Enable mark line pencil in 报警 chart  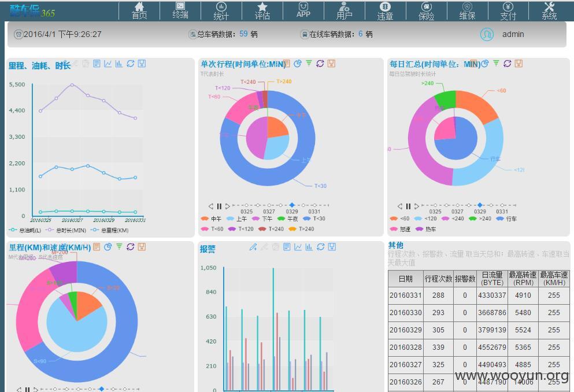[x=253, y=247]
